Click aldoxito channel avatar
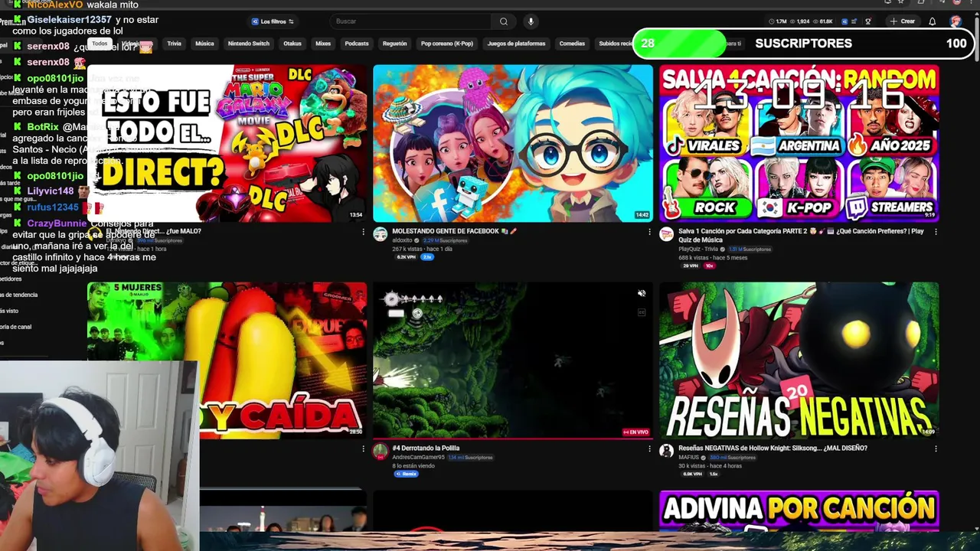980x551 pixels. pos(381,234)
